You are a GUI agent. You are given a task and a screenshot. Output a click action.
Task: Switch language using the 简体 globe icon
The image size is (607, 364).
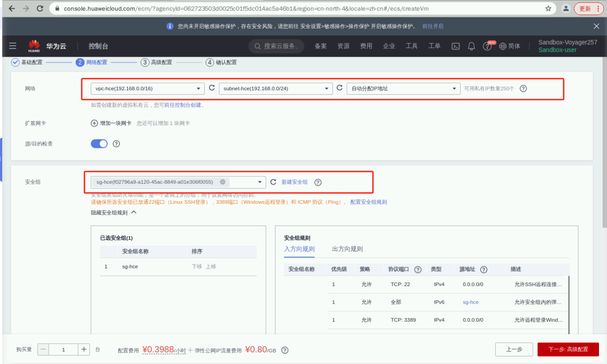[x=509, y=46]
